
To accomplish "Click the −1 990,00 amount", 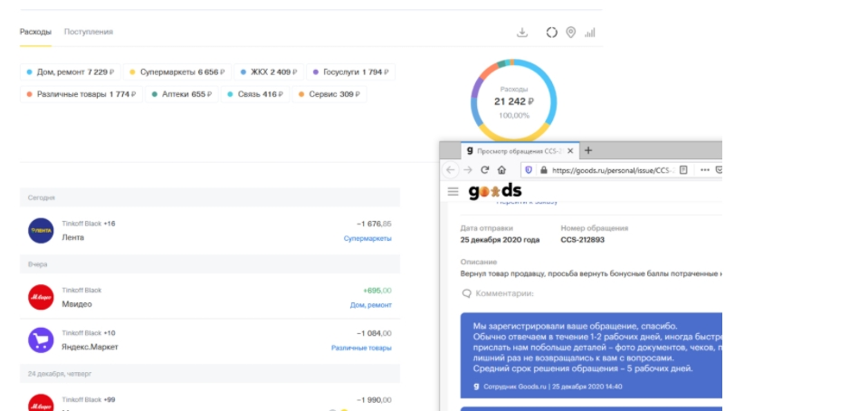I will (x=374, y=399).
